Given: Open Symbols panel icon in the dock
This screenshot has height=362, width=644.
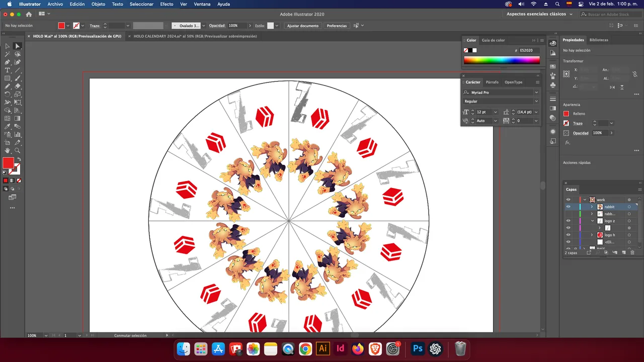Looking at the screenshot, I should (553, 85).
